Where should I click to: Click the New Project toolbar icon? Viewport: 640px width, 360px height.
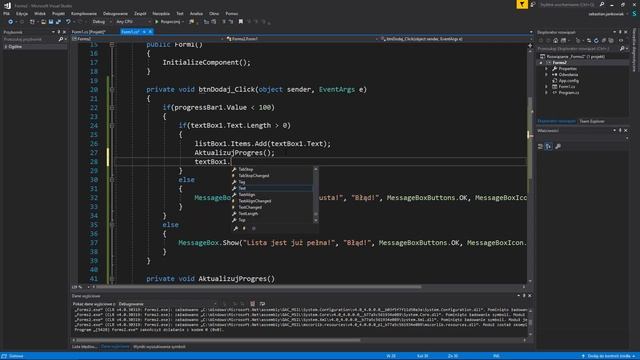pos(32,22)
